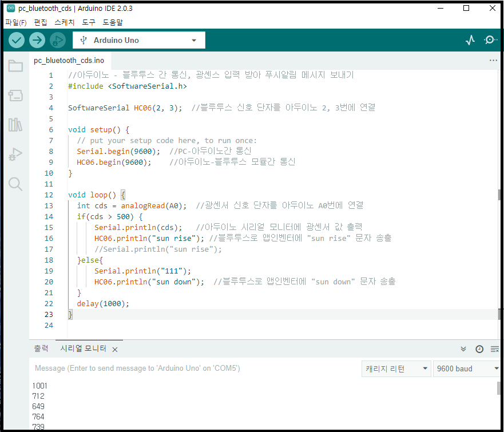The height and width of the screenshot is (432, 504).
Task: Open the Library Manager books icon
Action: tap(15, 125)
